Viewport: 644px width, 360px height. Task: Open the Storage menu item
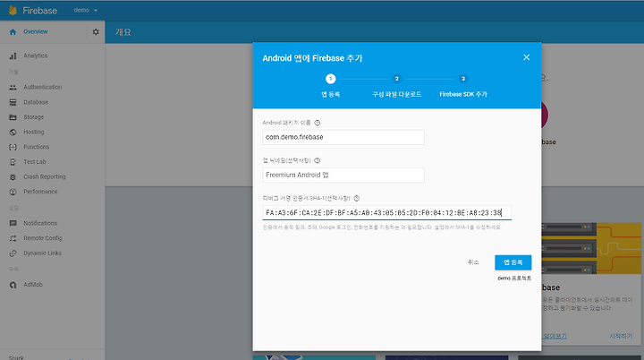click(33, 117)
